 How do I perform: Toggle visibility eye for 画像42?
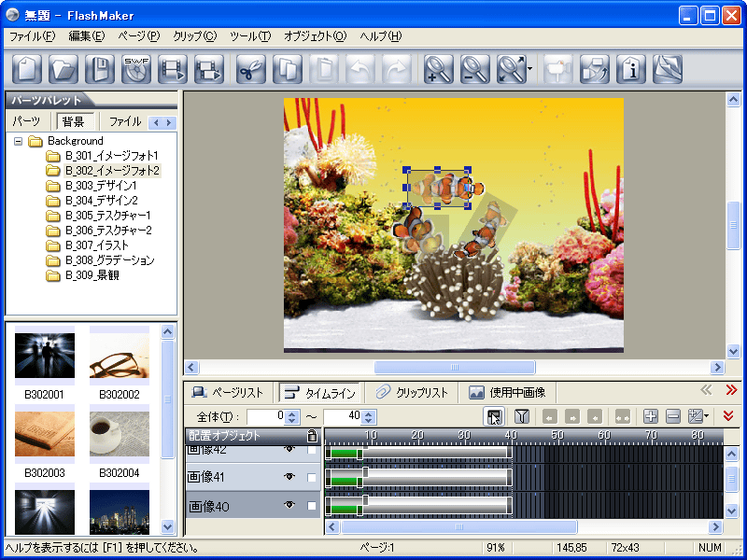tap(289, 449)
